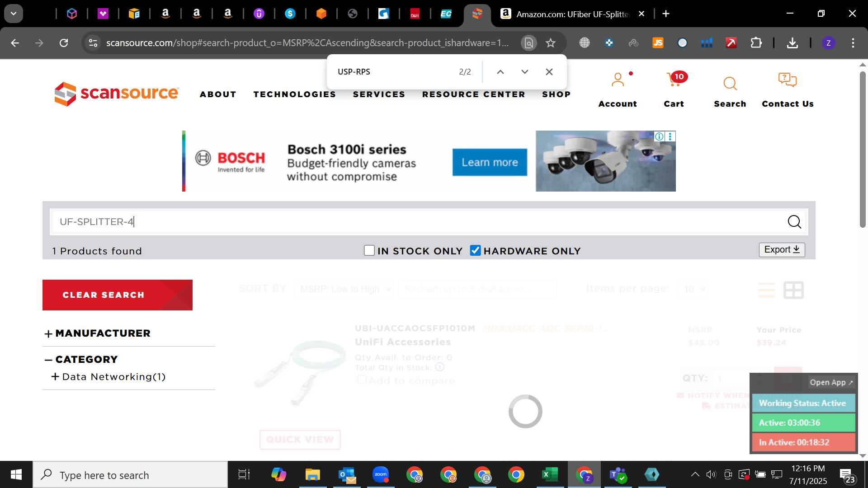This screenshot has height=488, width=868.
Task: Click the QUICK VIEW button
Action: (300, 440)
